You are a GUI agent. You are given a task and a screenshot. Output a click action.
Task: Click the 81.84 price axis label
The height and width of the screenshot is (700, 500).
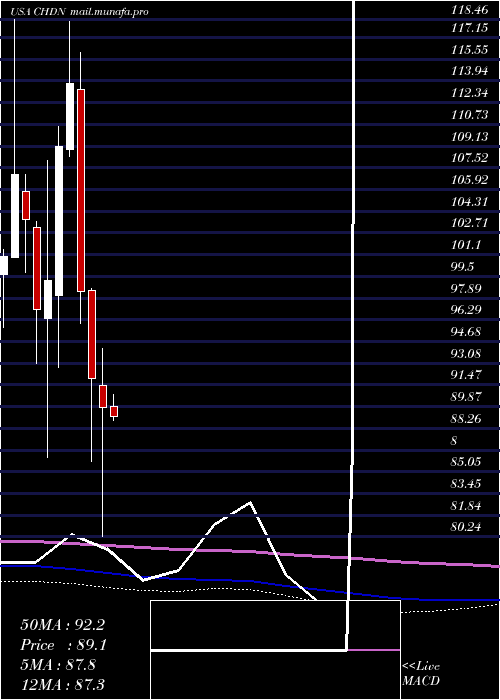pos(467,505)
